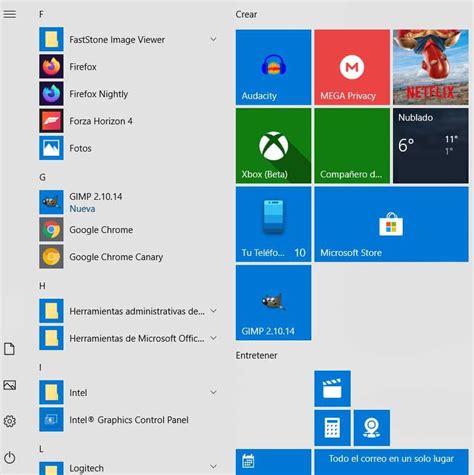The image size is (474, 475).
Task: Open the Documents icon in left sidebar
Action: (x=9, y=349)
